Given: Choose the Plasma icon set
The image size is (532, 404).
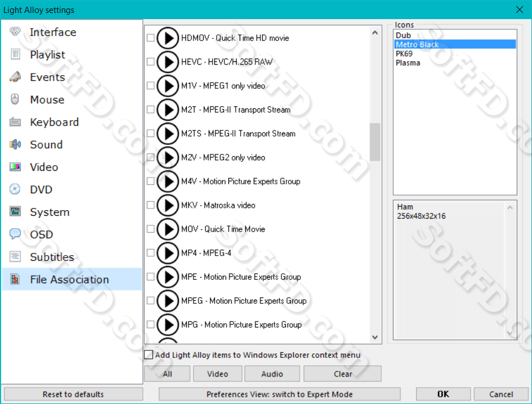Looking at the screenshot, I should (455, 63).
